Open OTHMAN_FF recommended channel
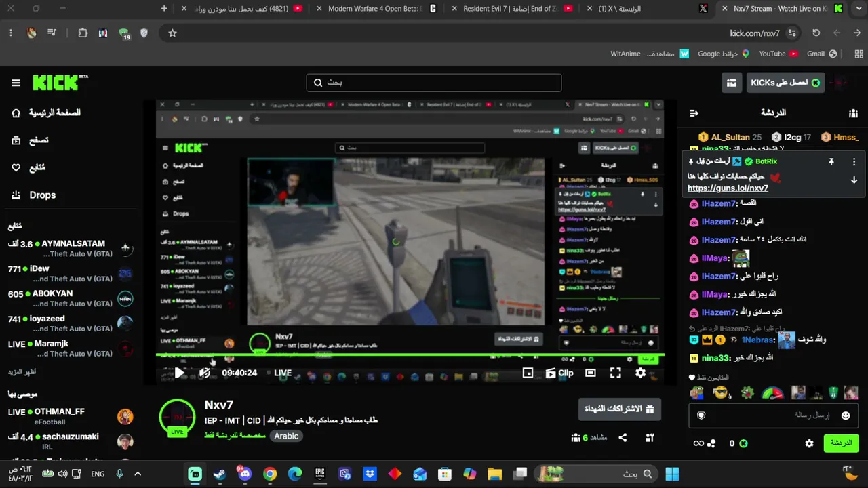The height and width of the screenshot is (488, 868). [x=71, y=416]
